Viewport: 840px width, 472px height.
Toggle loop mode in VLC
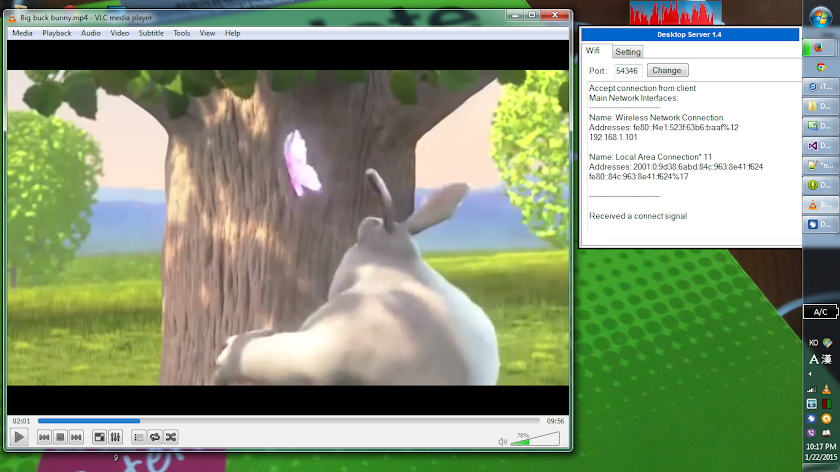coord(155,437)
